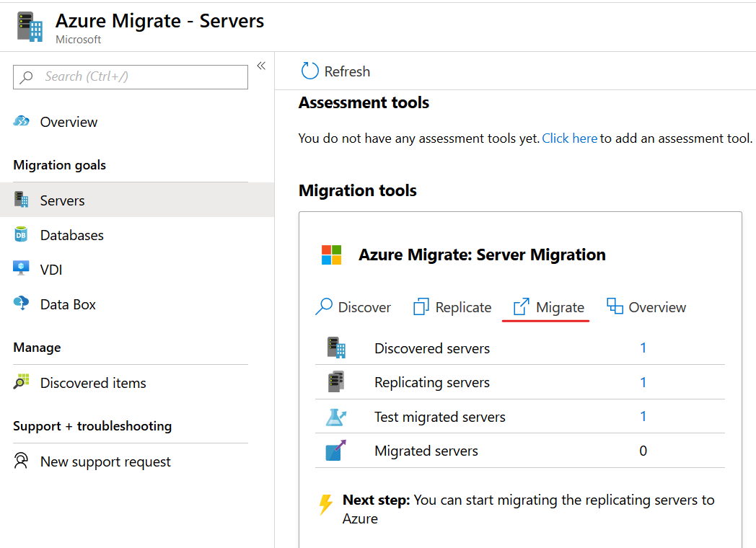Click the Microsoft logo in Server Migration card

click(x=332, y=255)
